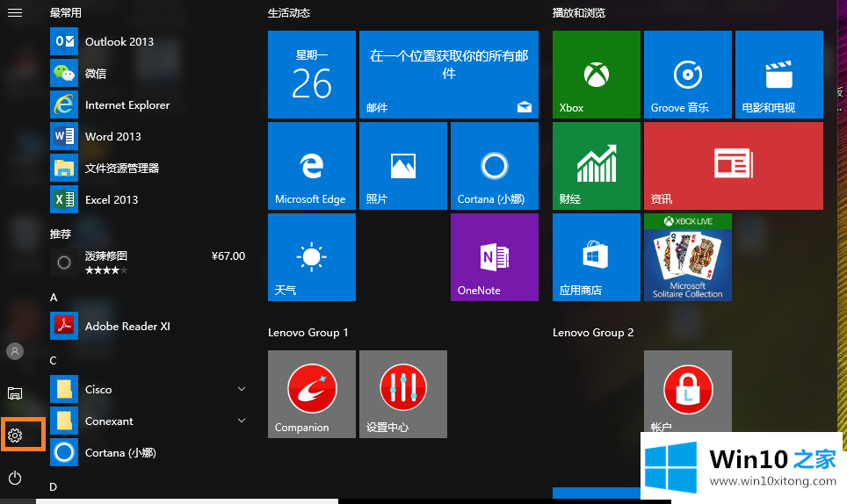Open the News (资讯) tile
Screen dimensions: 847x504
734,166
